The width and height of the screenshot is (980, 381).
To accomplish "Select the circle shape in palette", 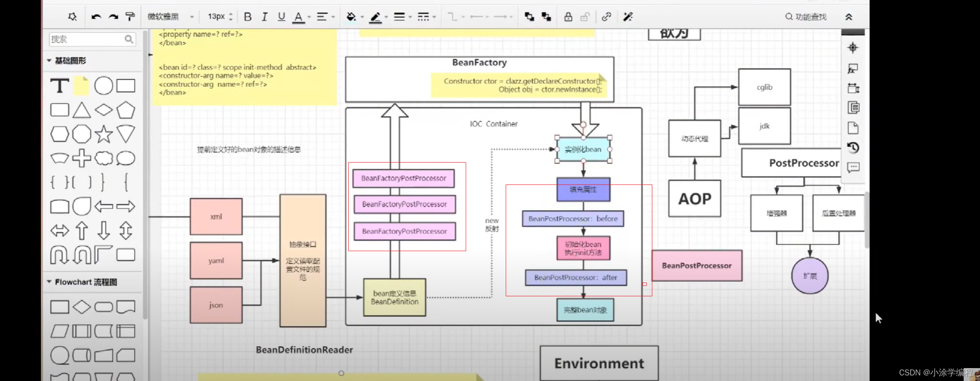I will (x=104, y=86).
